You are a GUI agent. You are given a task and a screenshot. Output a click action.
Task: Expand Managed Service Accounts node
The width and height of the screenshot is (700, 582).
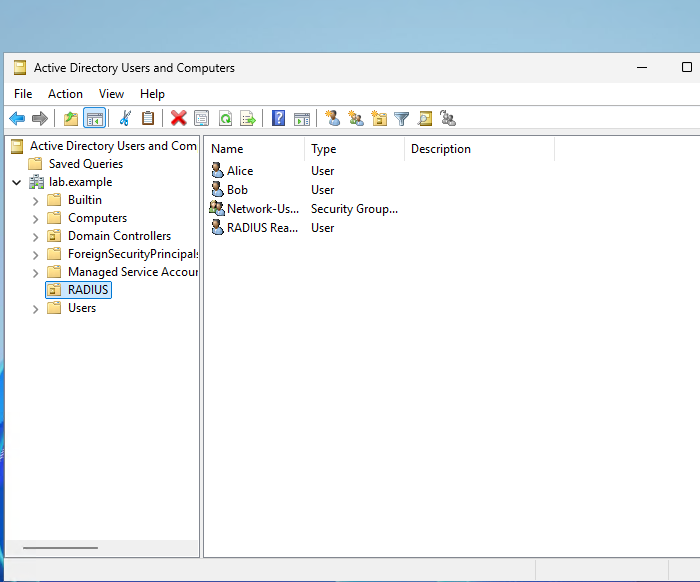pyautogui.click(x=35, y=273)
